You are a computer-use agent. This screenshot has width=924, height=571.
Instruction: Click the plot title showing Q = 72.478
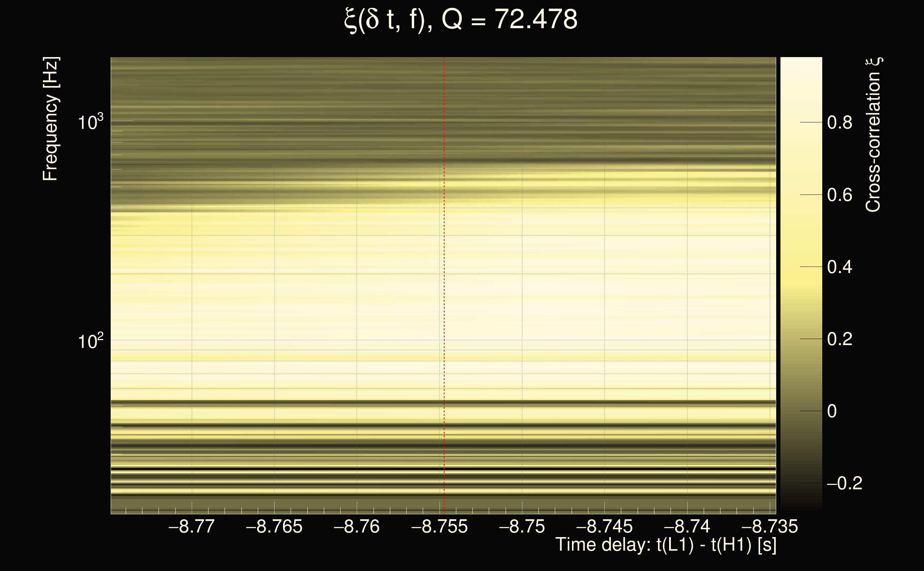[461, 20]
